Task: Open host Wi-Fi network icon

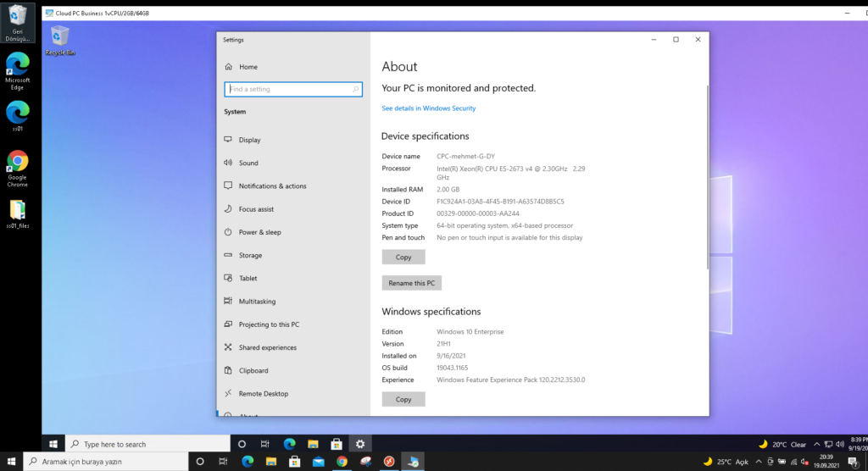Action: 793,462
